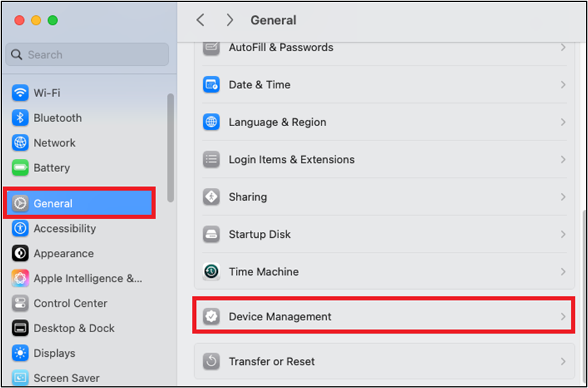Open Transfer or Reset row
The height and width of the screenshot is (388, 588).
click(x=385, y=361)
